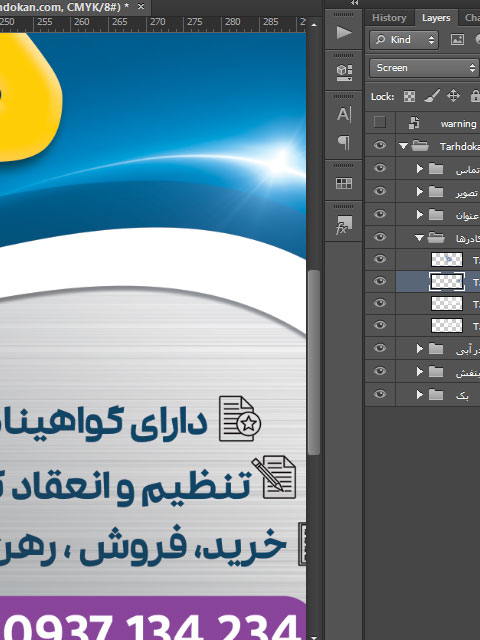Click the تماس group folder icon

click(436, 169)
